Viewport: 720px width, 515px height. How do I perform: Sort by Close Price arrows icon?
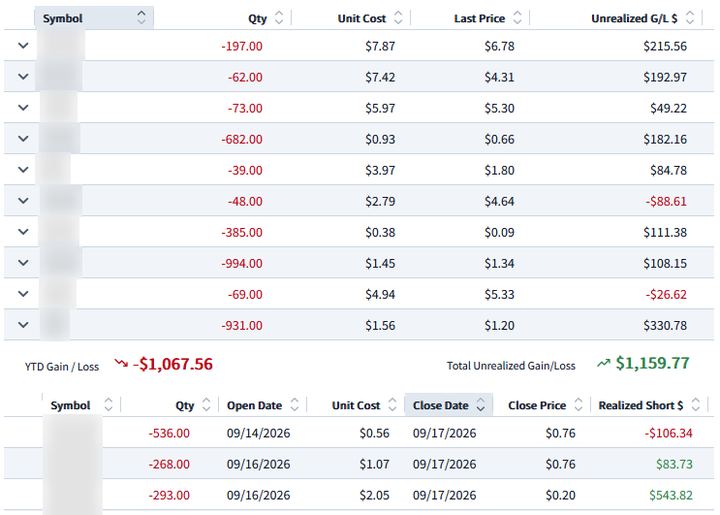[x=578, y=405]
